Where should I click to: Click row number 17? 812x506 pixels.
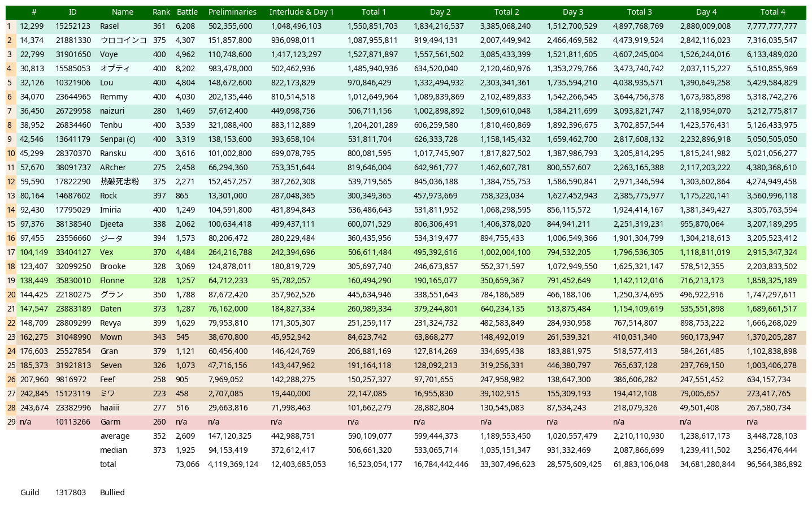click(11, 252)
